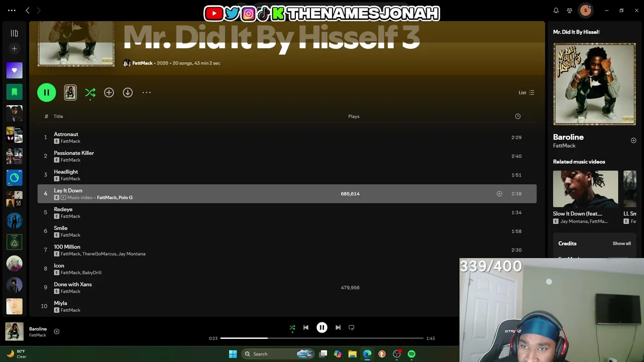Open the notifications bell
The height and width of the screenshot is (362, 644).
click(556, 10)
